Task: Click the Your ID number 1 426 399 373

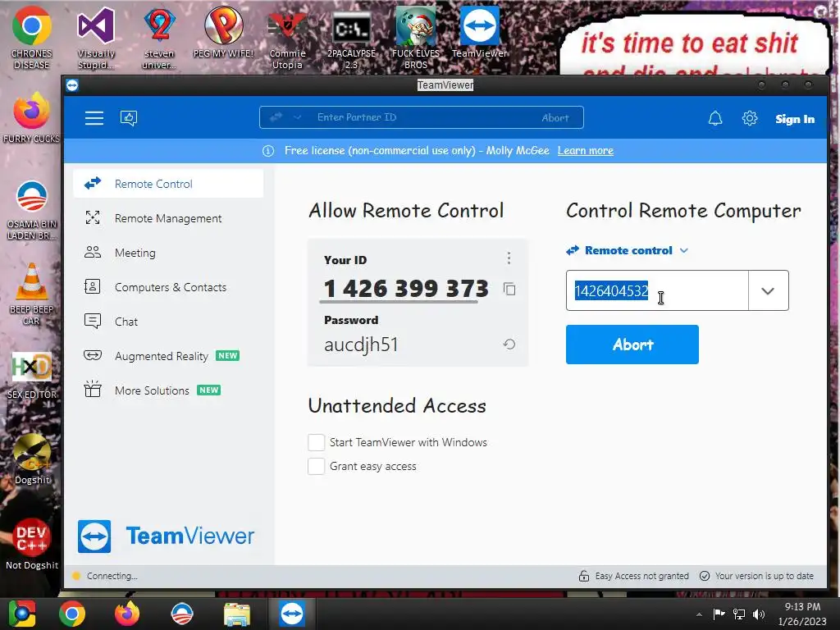Action: [x=406, y=289]
